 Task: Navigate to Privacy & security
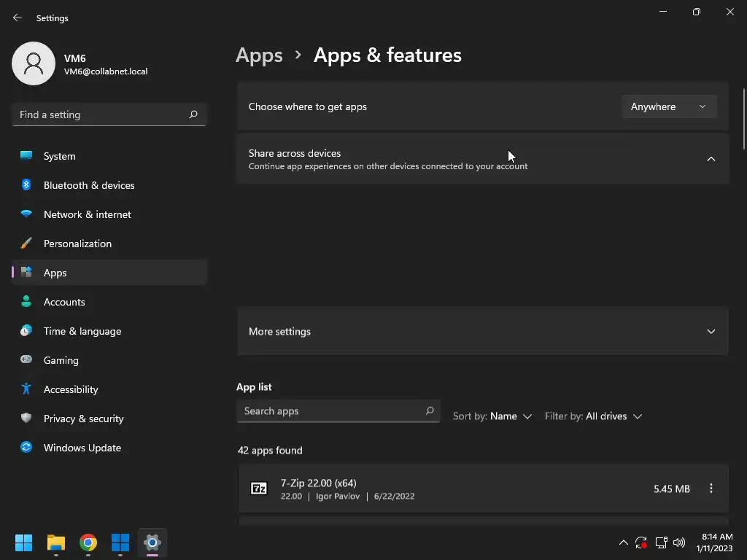coord(83,419)
